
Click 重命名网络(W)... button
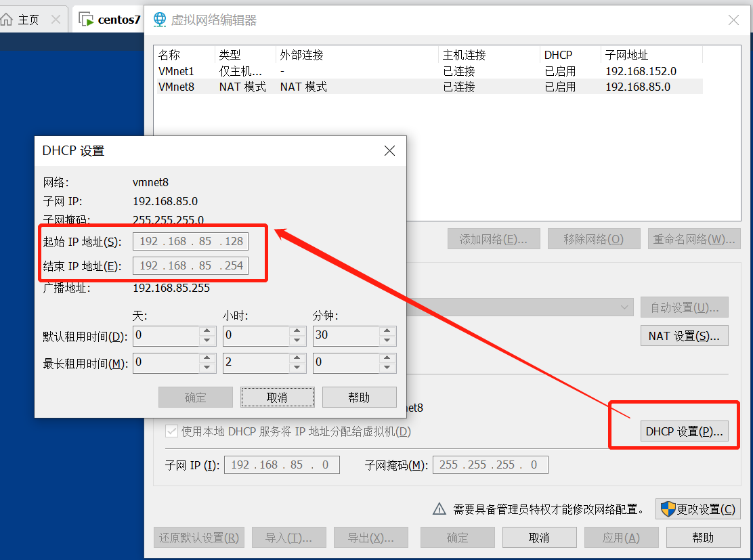click(694, 239)
